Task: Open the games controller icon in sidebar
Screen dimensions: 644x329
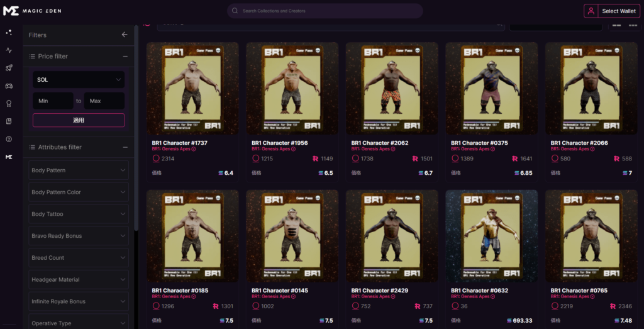Action: (x=9, y=86)
